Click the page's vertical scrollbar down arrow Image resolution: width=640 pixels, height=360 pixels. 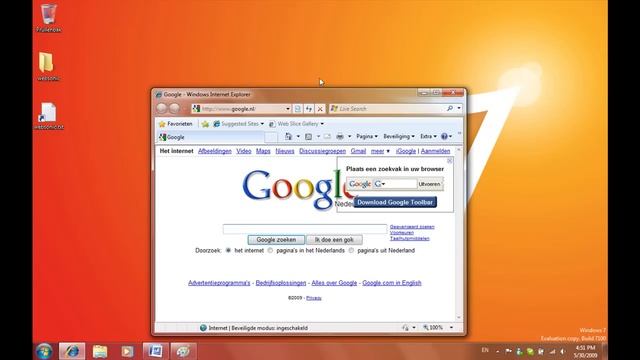pyautogui.click(x=458, y=317)
